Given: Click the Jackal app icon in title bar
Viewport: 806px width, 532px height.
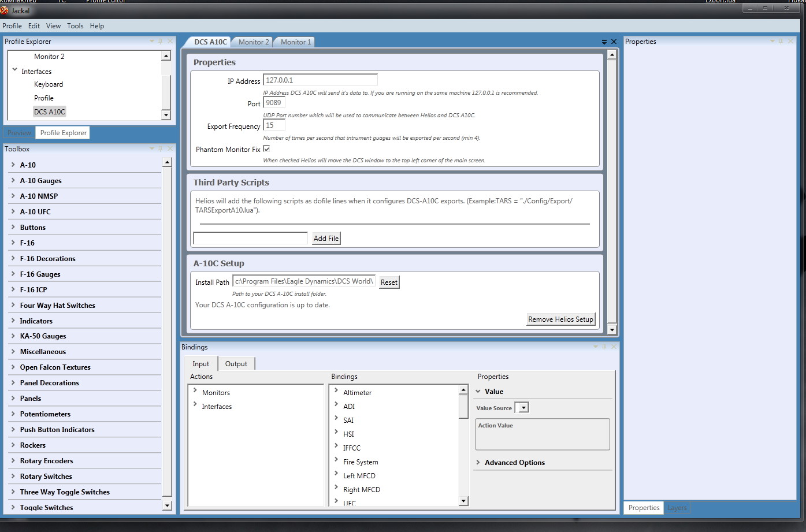Looking at the screenshot, I should (x=5, y=10).
